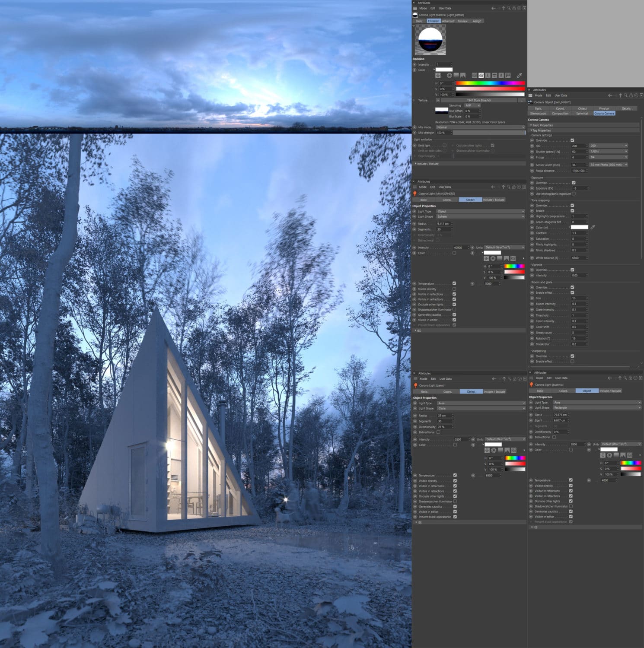Select the eyedropper color picker in Emission section
644x648 pixels.
pos(519,76)
